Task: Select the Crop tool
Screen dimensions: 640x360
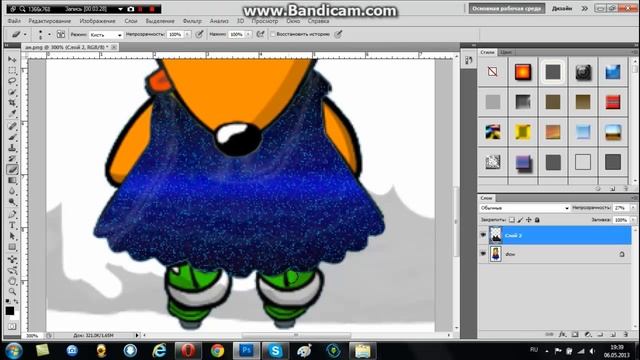Action: pyautogui.click(x=12, y=102)
